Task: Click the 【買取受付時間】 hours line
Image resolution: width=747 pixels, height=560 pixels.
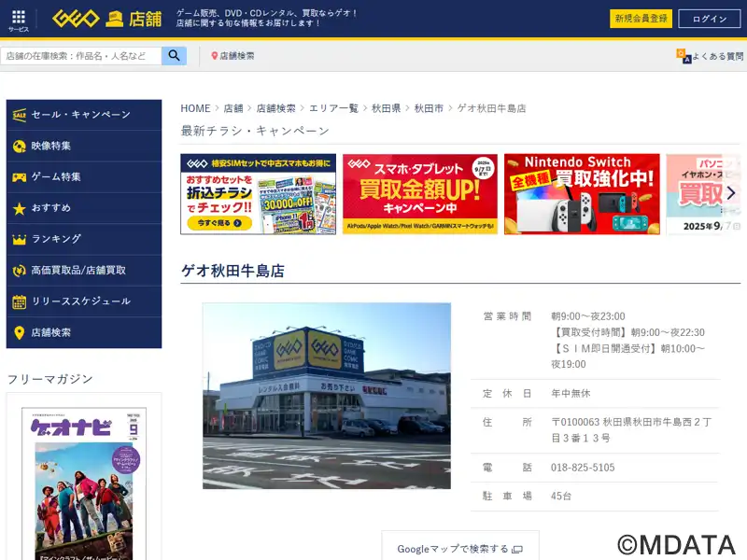Action: tap(627, 332)
